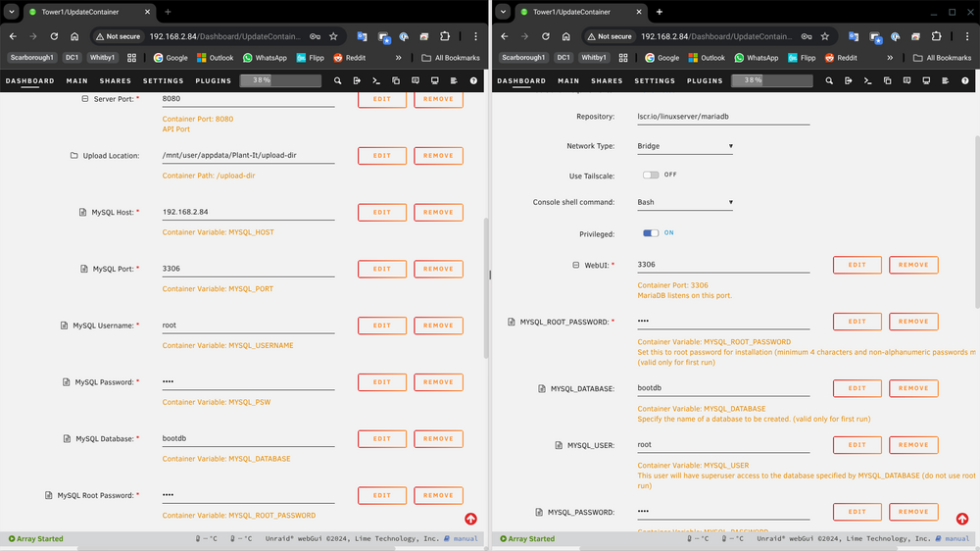
Task: Collapse Server Port entry in left window
Action: point(85,99)
